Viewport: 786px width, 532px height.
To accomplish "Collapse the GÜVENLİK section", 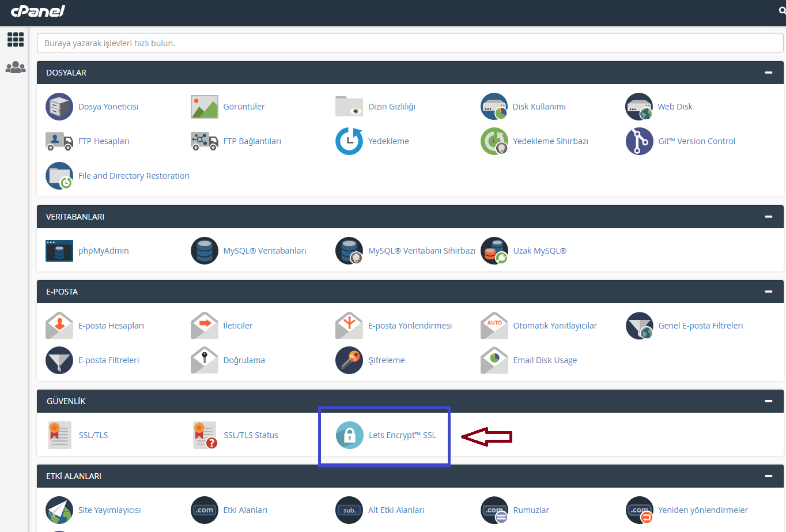I will click(x=768, y=401).
